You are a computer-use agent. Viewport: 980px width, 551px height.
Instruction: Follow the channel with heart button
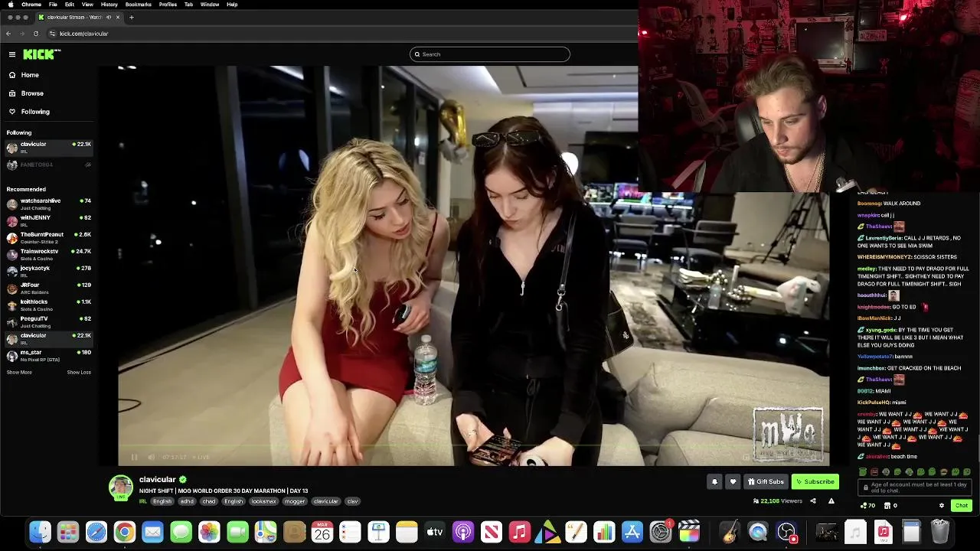tap(733, 481)
